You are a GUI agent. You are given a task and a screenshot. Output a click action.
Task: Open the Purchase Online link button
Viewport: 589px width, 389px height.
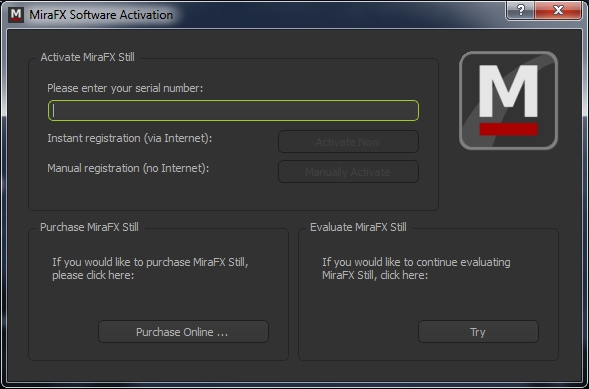(x=183, y=332)
